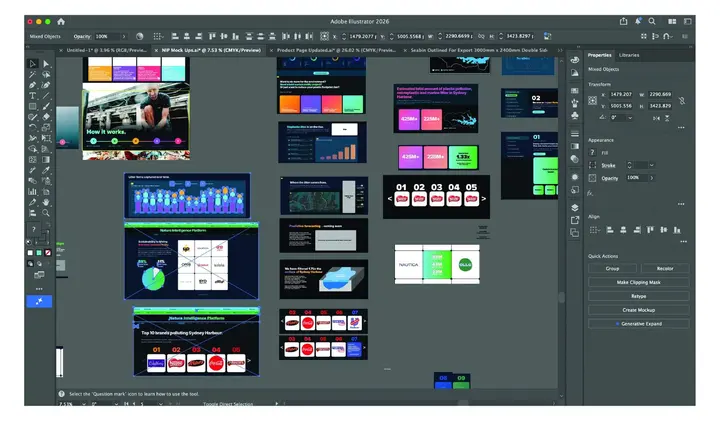Click Edit Toolbar three dots in toolbox
This screenshot has height=432, width=720.
coord(39,289)
